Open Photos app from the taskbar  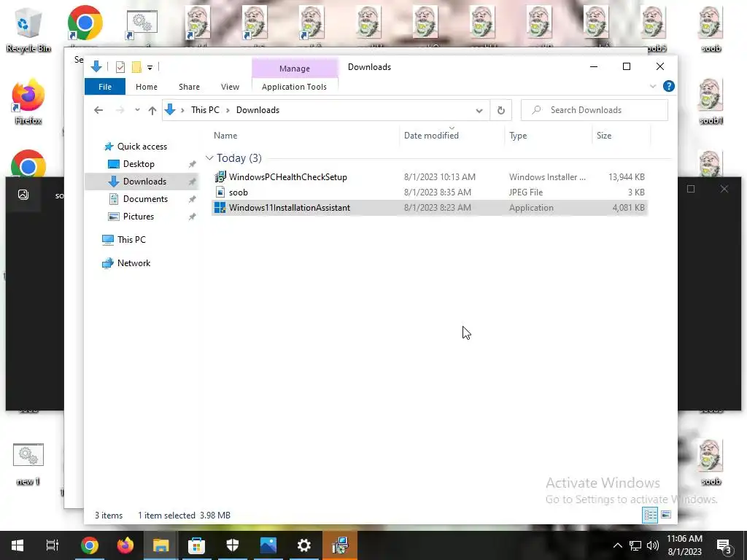point(268,545)
